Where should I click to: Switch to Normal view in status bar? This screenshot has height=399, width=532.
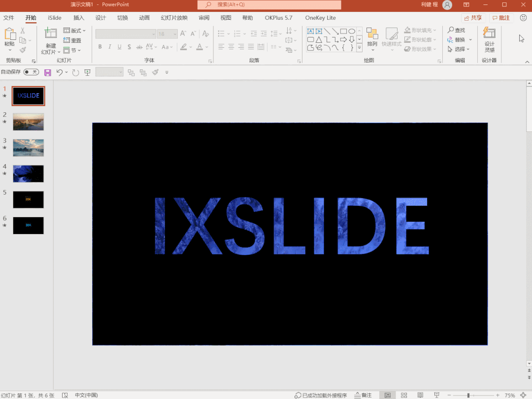click(388, 395)
